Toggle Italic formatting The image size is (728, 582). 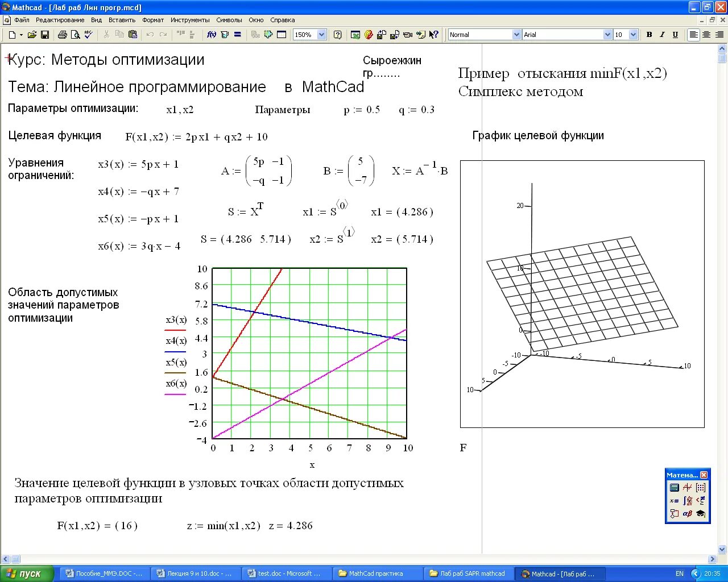coord(663,35)
